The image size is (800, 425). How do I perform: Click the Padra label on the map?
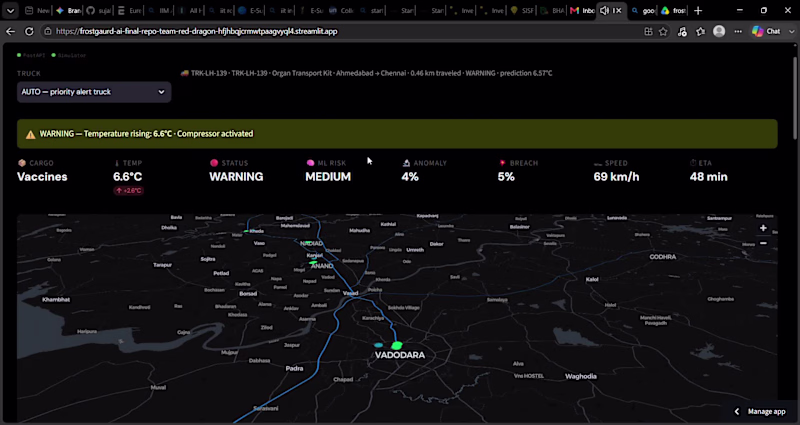(294, 368)
